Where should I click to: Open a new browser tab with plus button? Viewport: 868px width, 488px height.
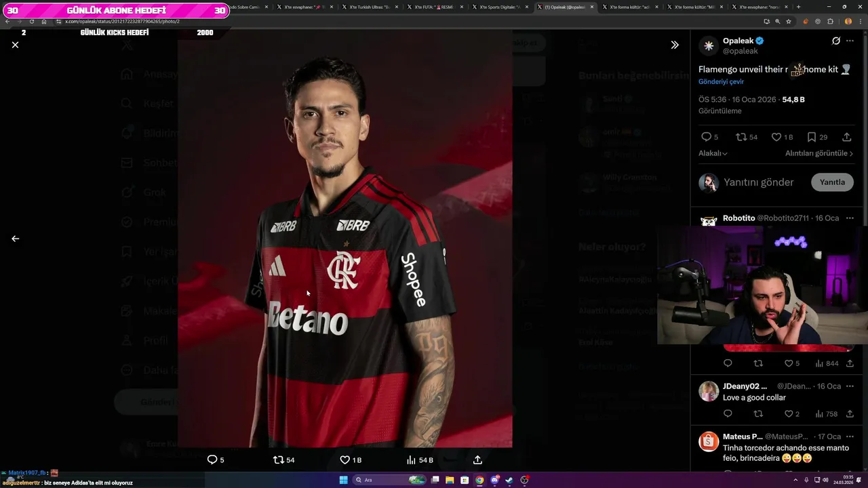(798, 7)
